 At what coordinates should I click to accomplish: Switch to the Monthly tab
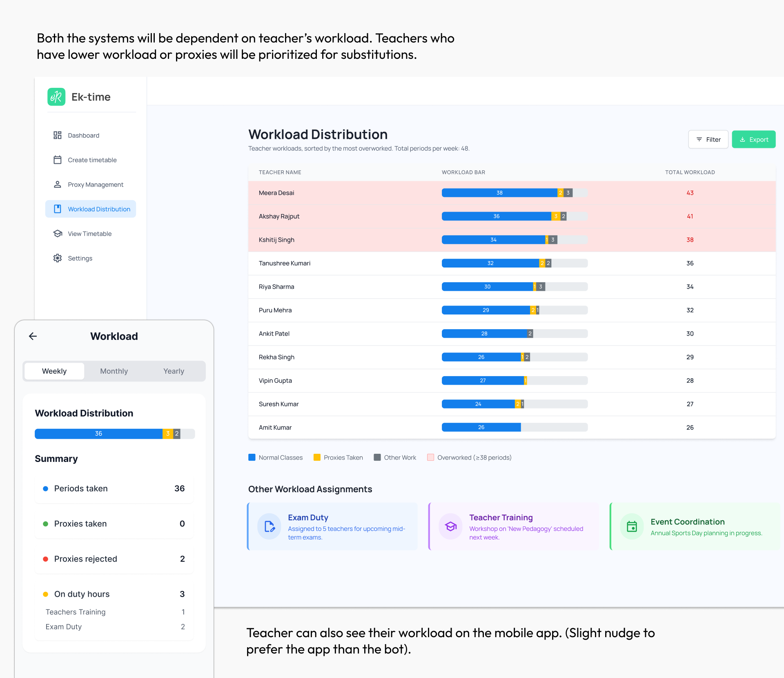click(x=114, y=371)
